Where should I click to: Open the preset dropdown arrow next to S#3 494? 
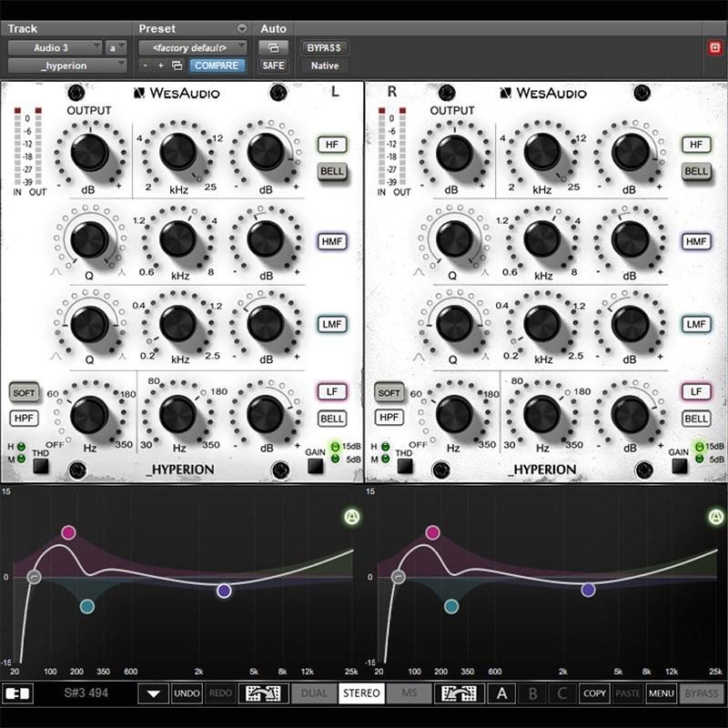pos(155,693)
